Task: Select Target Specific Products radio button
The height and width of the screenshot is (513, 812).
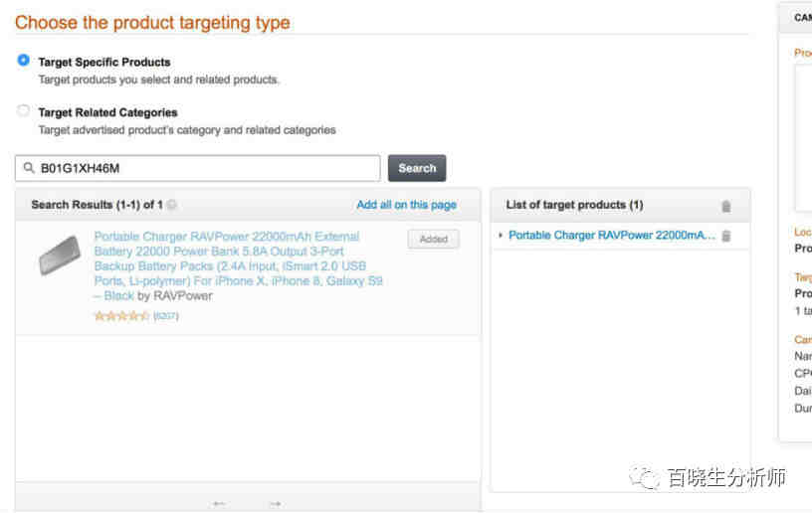Action: (23, 60)
